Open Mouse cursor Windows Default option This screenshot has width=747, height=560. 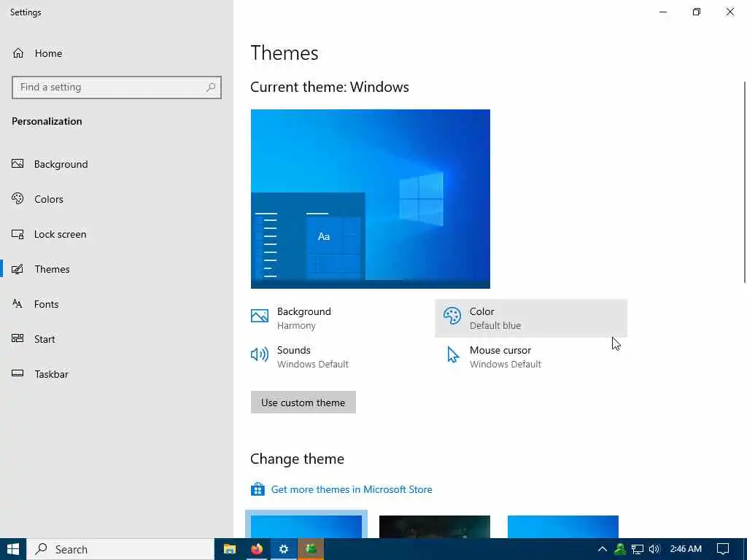click(x=531, y=357)
